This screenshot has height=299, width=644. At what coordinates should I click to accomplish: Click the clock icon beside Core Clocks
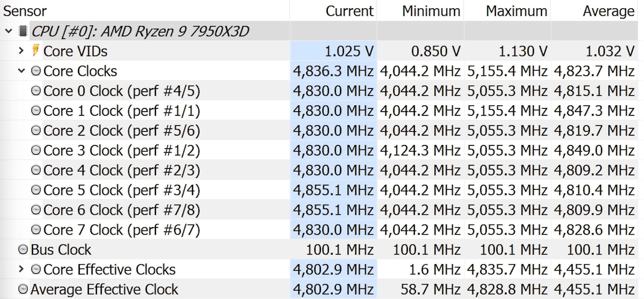coord(36,71)
